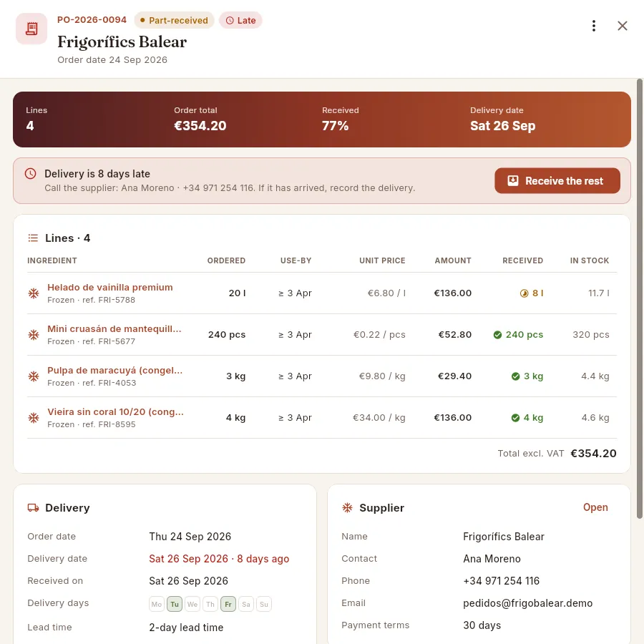The image size is (644, 644).
Task: Click the In Stock column header
Action: point(590,260)
